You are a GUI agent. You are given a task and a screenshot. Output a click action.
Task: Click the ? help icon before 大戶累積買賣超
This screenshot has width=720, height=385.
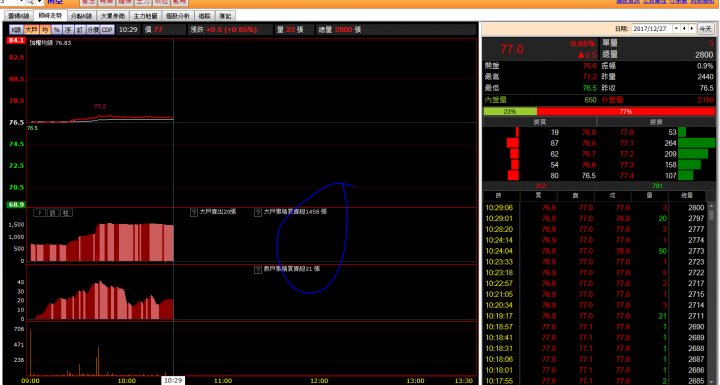(258, 213)
